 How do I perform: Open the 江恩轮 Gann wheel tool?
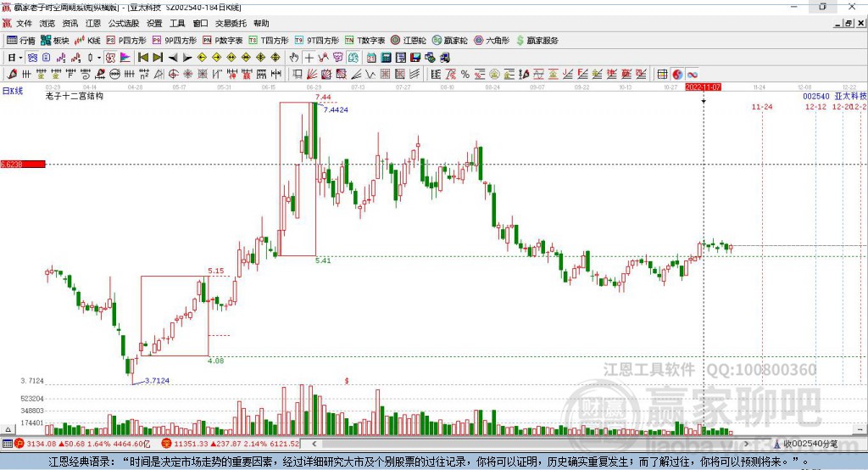(x=409, y=41)
